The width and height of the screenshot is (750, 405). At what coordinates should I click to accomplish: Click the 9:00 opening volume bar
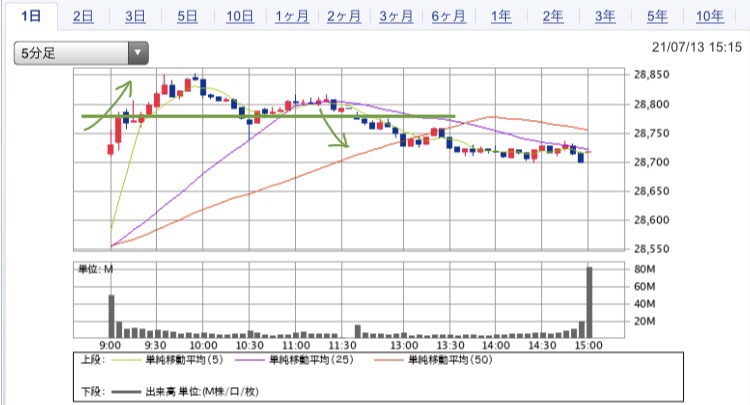point(111,316)
